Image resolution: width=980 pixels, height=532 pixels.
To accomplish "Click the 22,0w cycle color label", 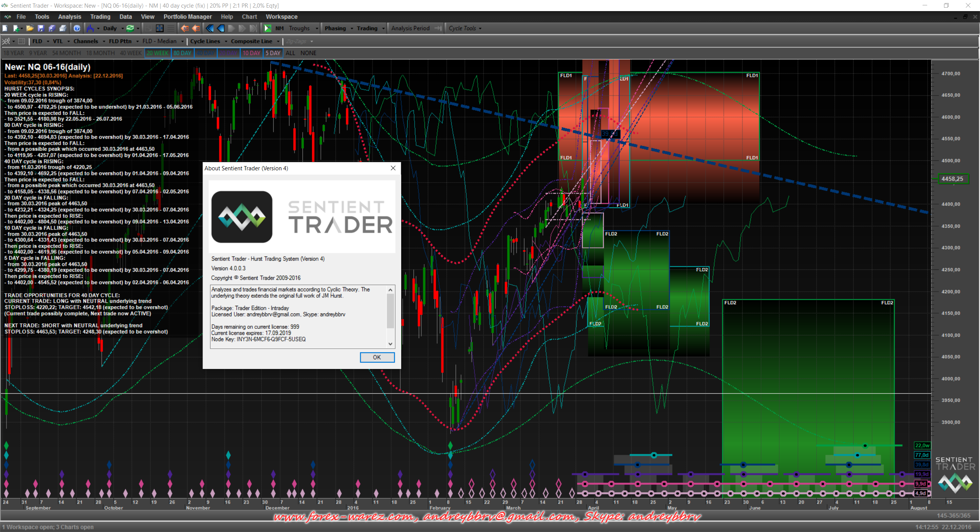I will (922, 446).
